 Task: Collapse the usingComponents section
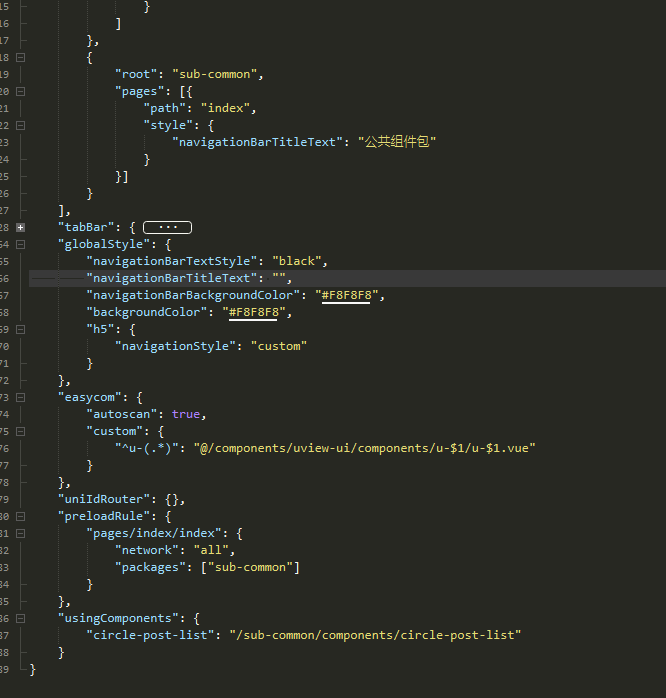pos(20,618)
